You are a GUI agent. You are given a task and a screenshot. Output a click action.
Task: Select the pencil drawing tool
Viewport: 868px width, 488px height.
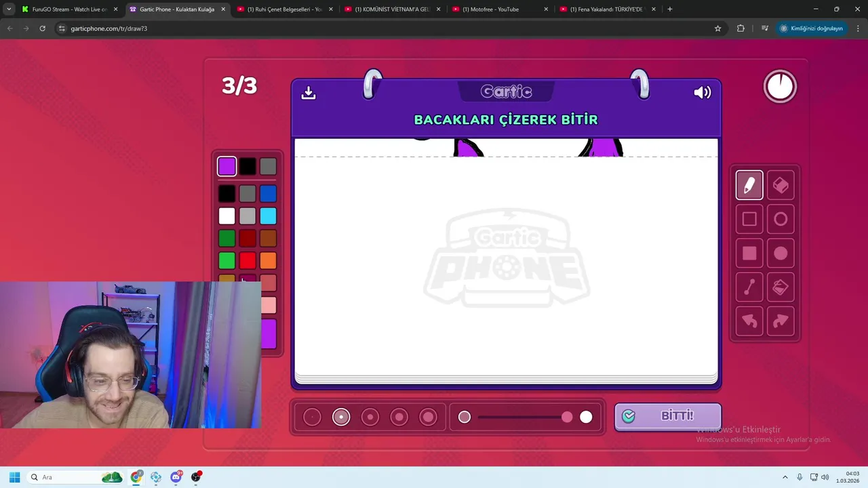click(749, 185)
